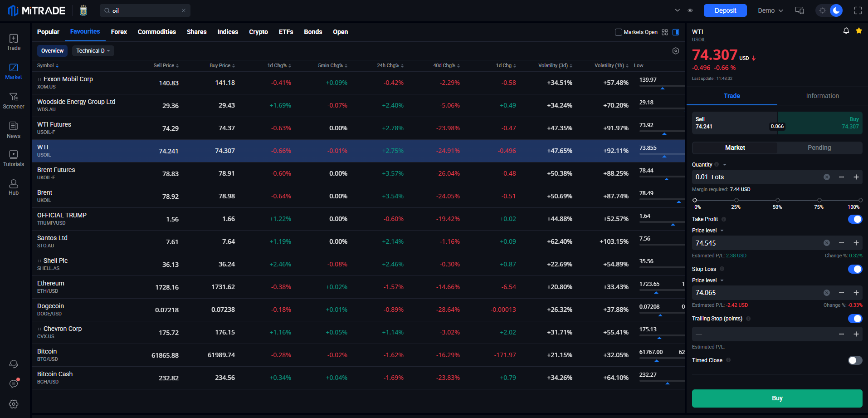Open the chat messages icon
The image size is (868, 418).
tap(14, 384)
